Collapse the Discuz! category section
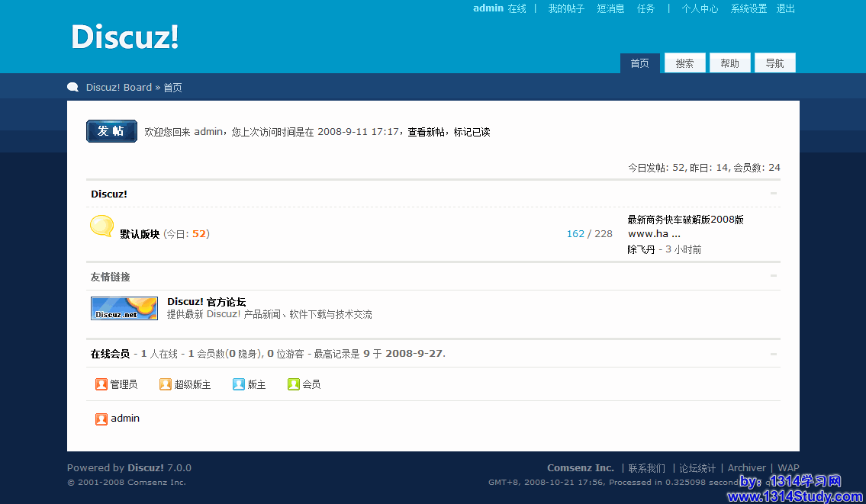 coord(774,194)
